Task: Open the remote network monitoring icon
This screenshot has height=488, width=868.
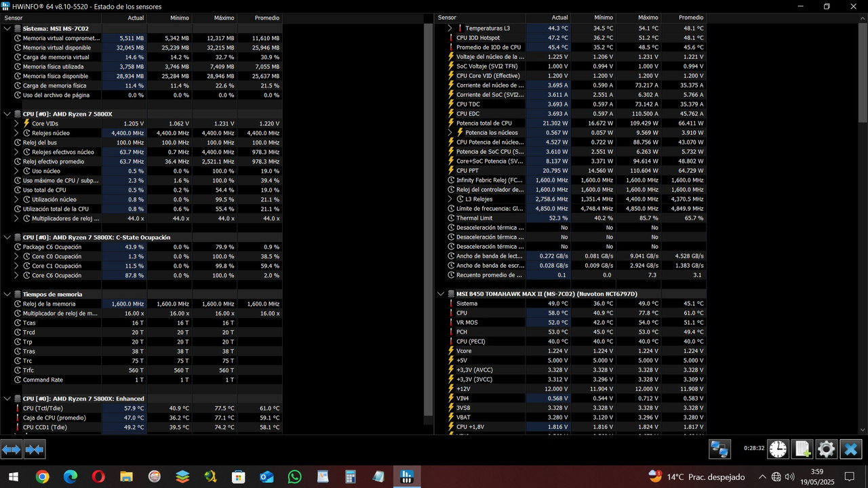Action: [x=719, y=449]
